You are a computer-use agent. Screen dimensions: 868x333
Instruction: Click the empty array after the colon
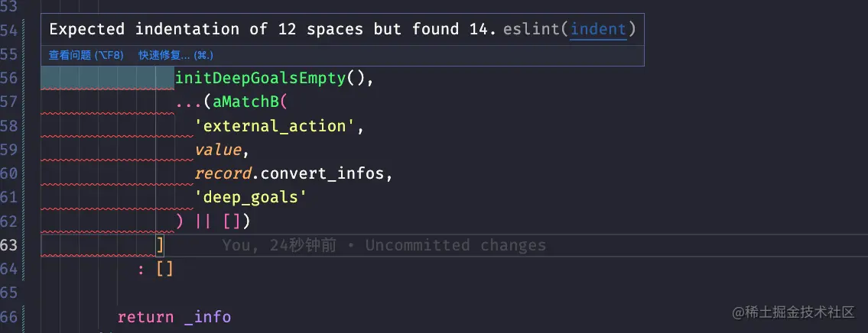[x=164, y=269]
